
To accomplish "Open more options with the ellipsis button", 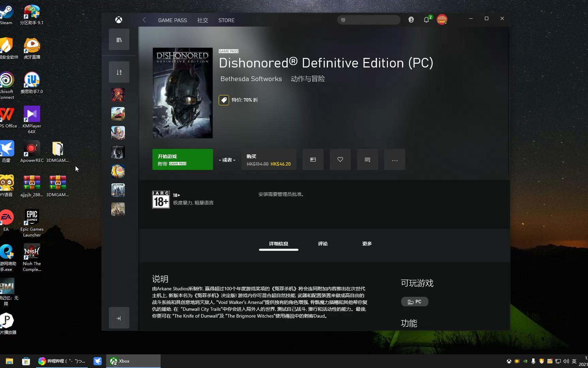I will point(394,159).
